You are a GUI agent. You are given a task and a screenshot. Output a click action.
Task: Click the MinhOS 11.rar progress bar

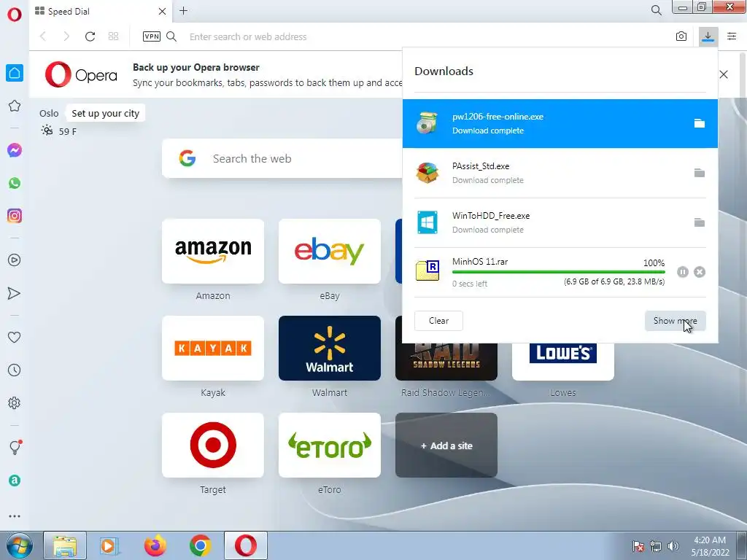pos(558,272)
